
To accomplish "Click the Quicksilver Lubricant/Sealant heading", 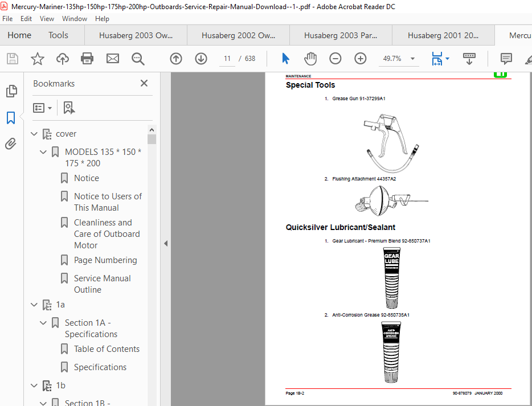I will tap(340, 227).
